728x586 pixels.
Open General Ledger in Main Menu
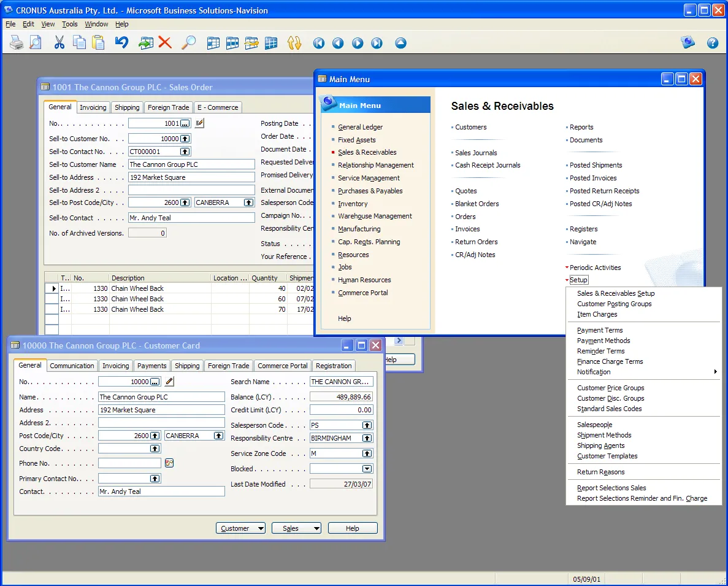point(360,127)
